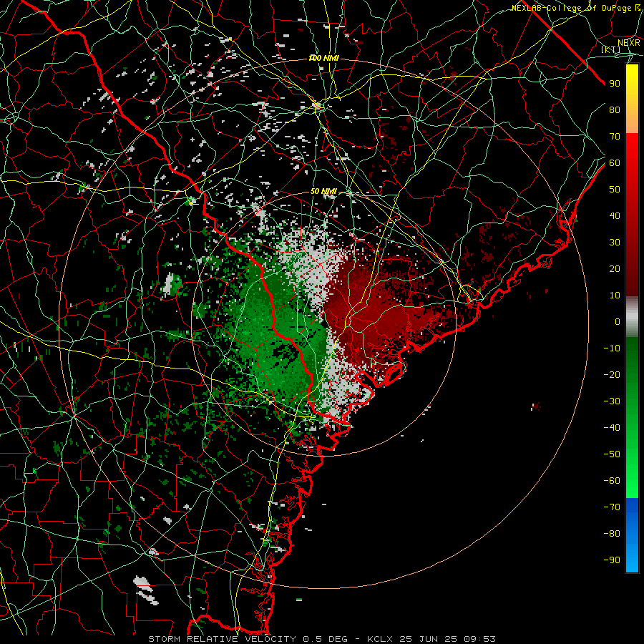This screenshot has height=644, width=644.
Task: Pick the bright green segment near -60
Action: (632, 481)
